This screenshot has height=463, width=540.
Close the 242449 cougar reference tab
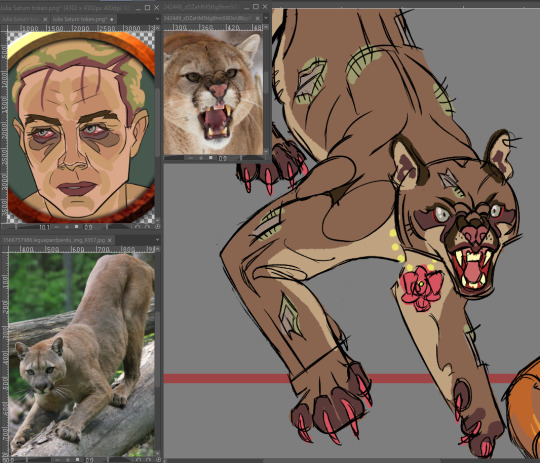[x=257, y=18]
